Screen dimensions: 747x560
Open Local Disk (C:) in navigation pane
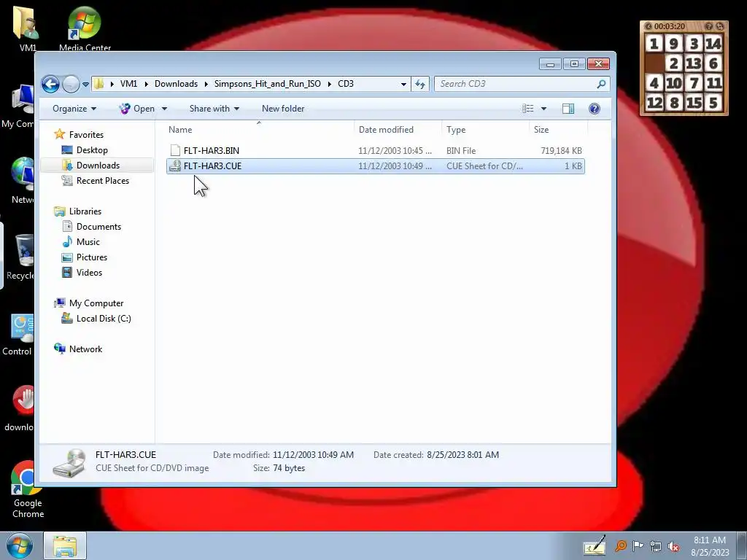click(x=104, y=319)
